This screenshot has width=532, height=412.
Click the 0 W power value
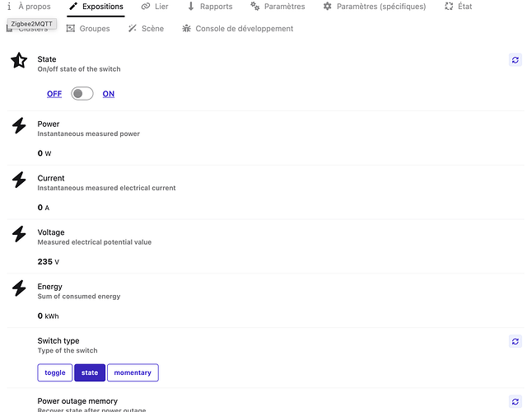point(44,153)
